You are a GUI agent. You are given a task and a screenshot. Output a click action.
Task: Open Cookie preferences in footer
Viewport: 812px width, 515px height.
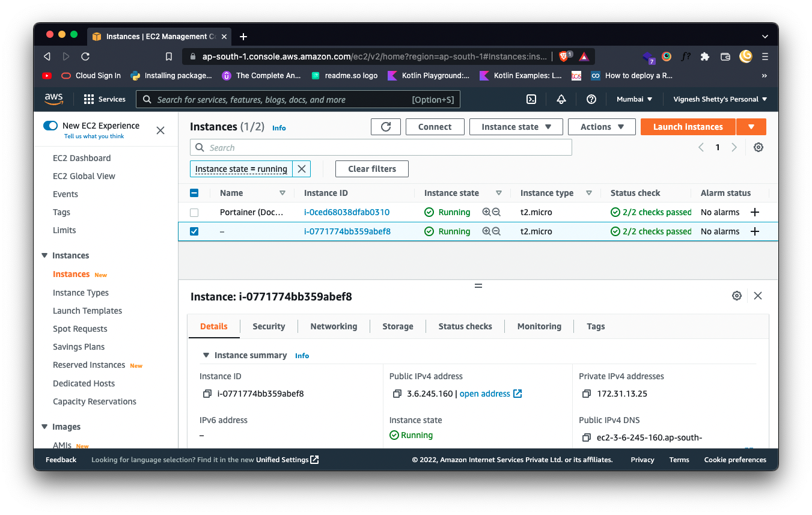[735, 460]
